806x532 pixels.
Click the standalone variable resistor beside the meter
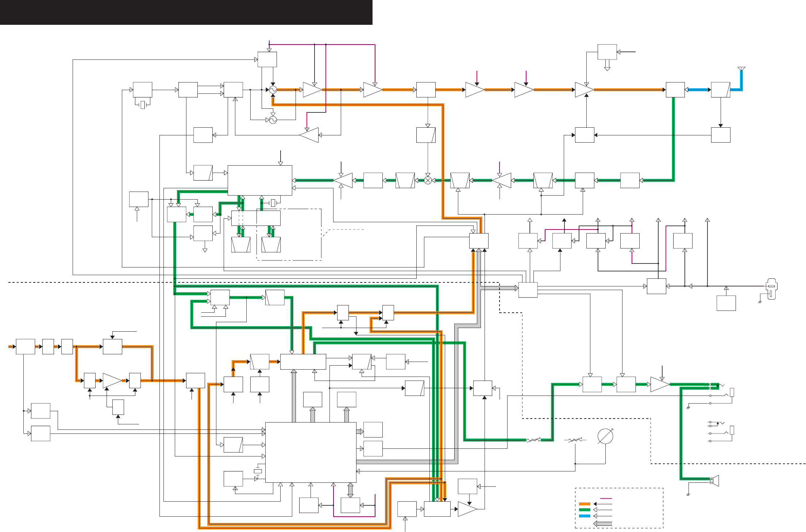click(575, 440)
